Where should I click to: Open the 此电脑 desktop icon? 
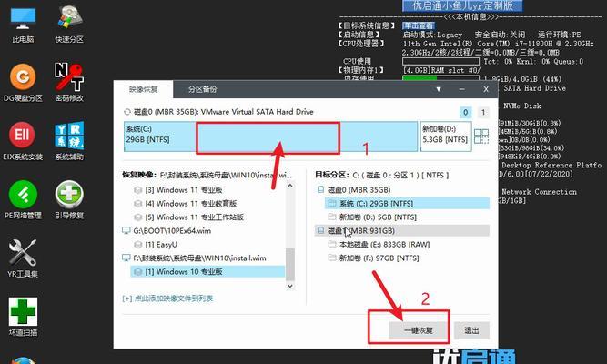coord(23,25)
